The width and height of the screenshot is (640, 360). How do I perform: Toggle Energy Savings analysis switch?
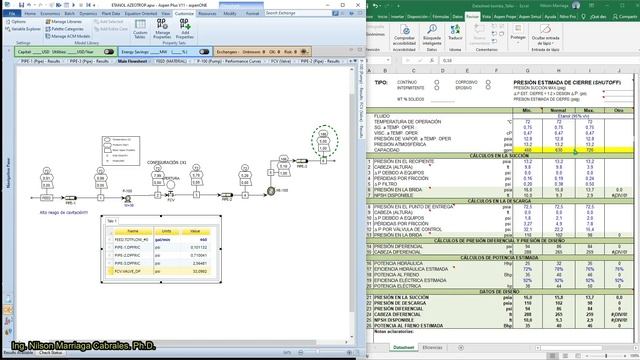pos(204,52)
